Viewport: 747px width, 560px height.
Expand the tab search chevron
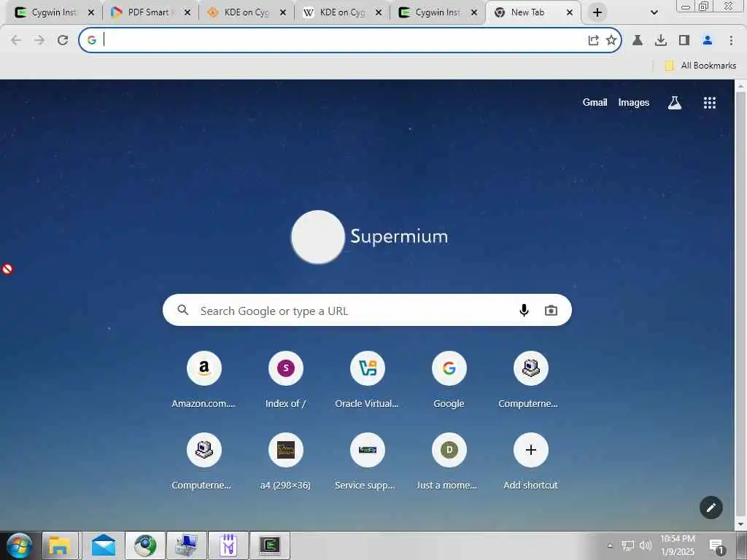[x=654, y=12]
